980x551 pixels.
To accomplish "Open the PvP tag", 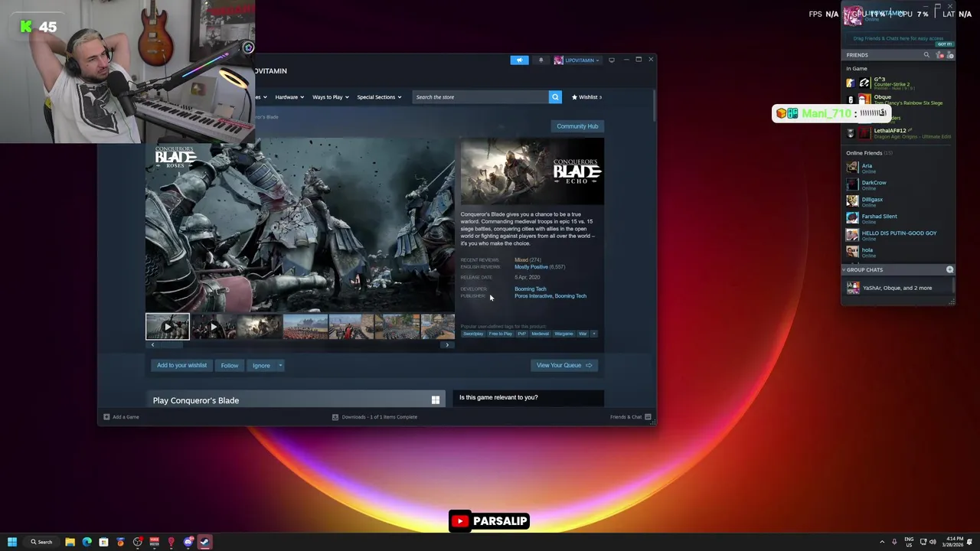I will (522, 334).
